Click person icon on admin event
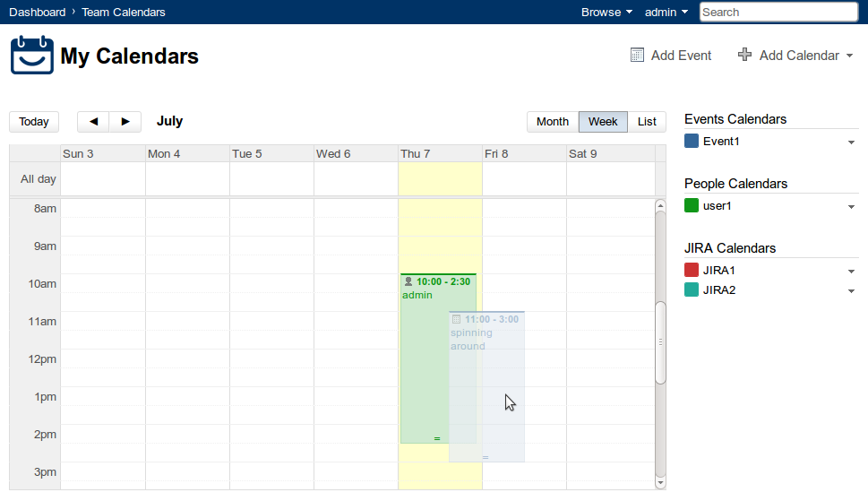This screenshot has width=868, height=501. point(408,281)
